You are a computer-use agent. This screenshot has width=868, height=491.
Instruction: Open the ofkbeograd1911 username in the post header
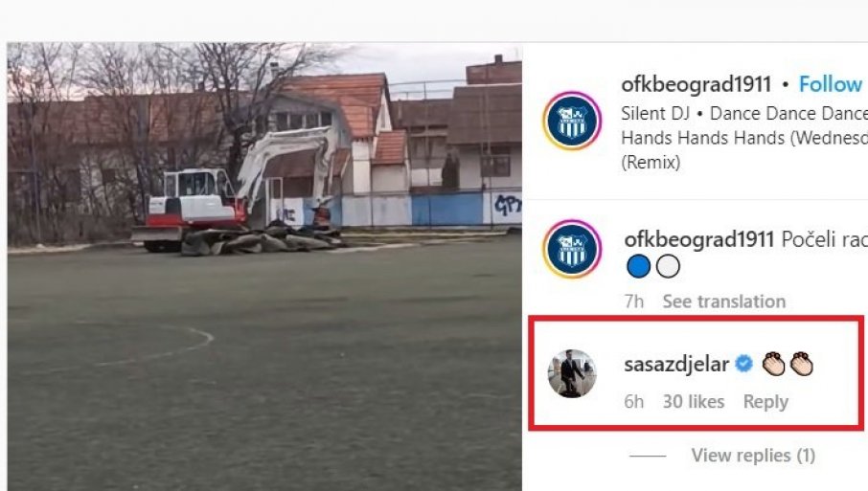point(696,84)
